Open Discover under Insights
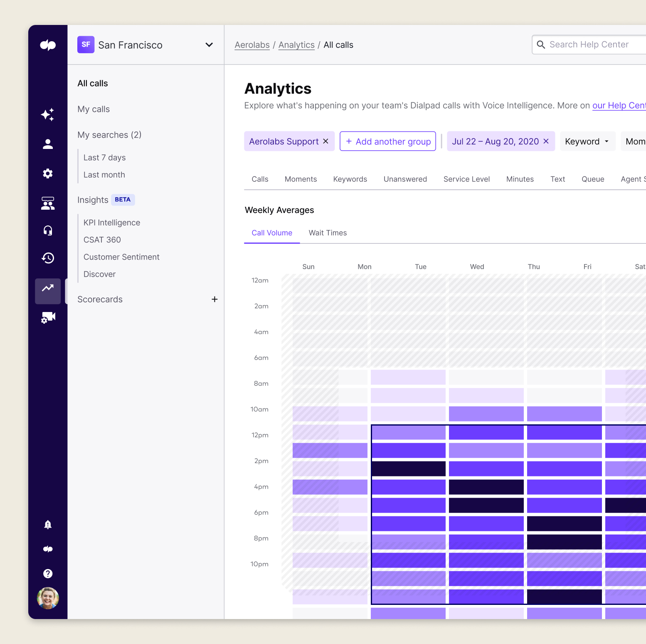Viewport: 646px width, 644px height. click(99, 274)
